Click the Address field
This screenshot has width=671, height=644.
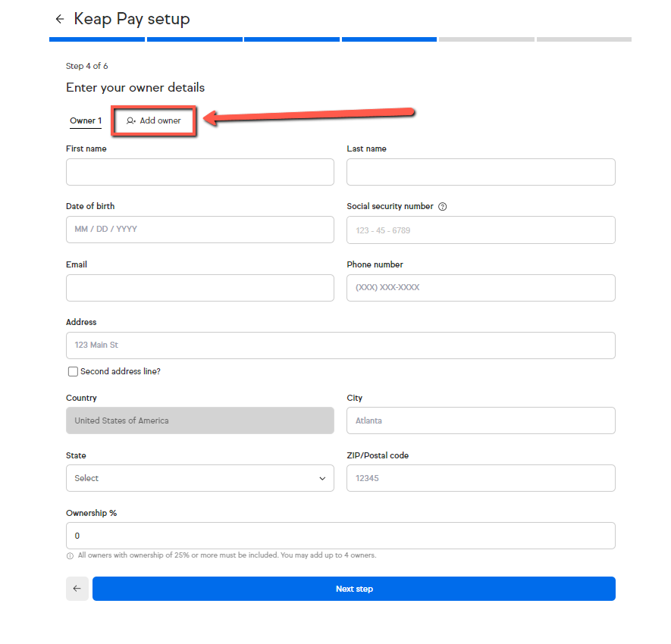tap(340, 345)
